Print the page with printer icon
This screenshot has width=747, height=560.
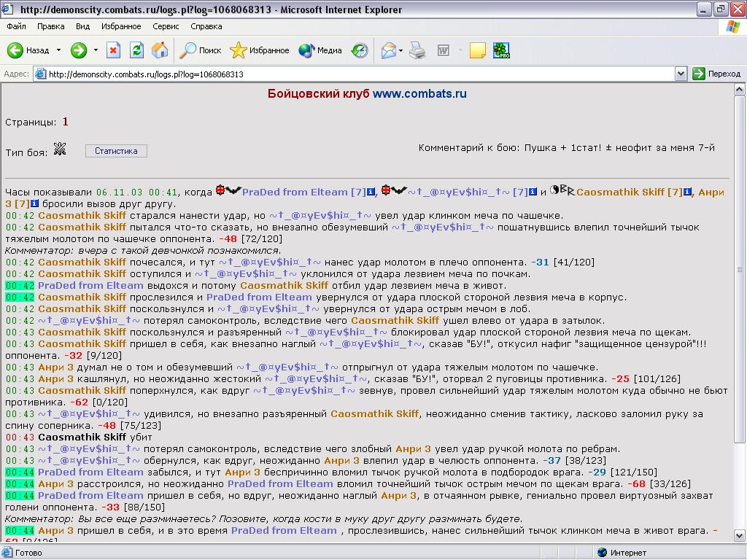[x=417, y=50]
